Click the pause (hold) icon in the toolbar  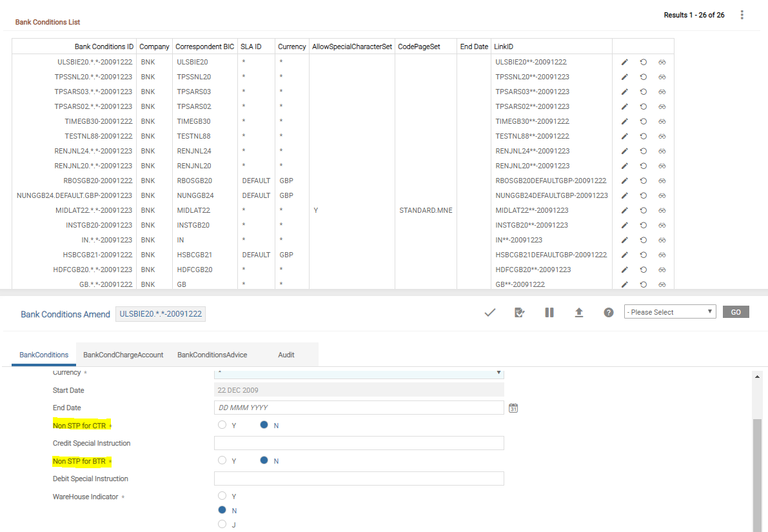[x=549, y=313]
